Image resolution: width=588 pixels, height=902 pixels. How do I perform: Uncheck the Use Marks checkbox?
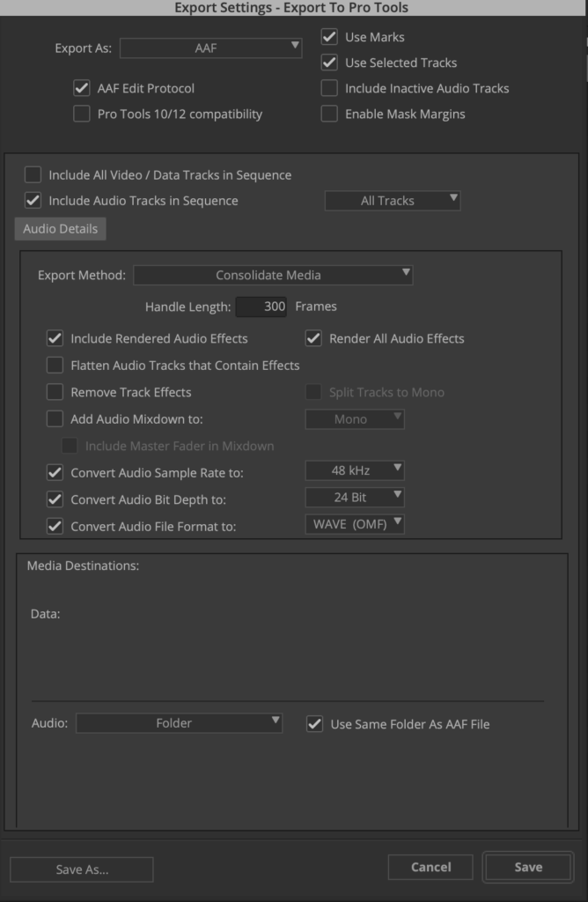point(329,37)
